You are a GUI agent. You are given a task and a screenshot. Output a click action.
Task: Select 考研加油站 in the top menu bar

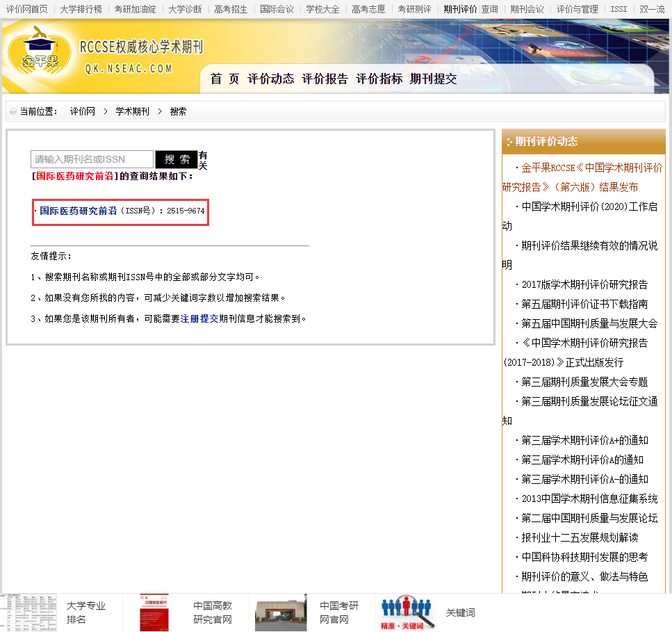135,9
